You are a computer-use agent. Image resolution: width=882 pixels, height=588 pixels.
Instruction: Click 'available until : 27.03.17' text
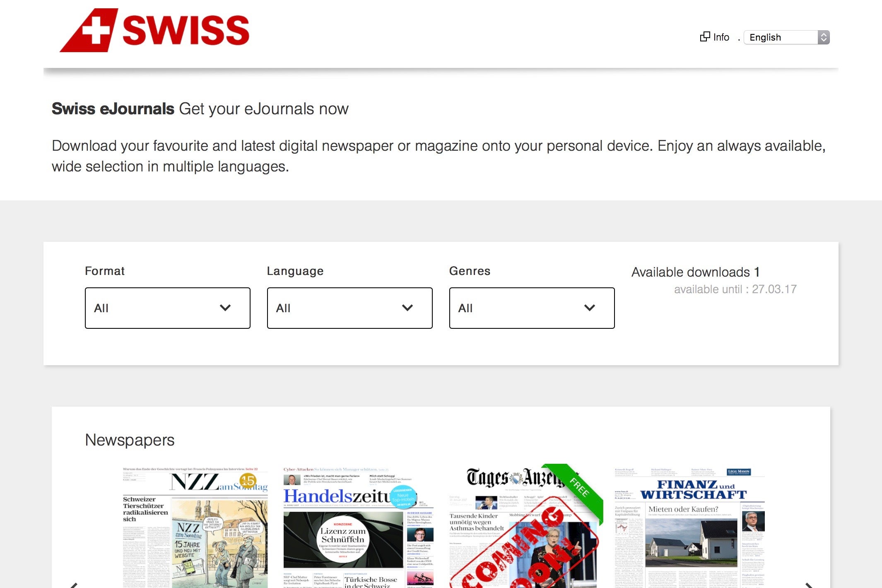pyautogui.click(x=735, y=289)
